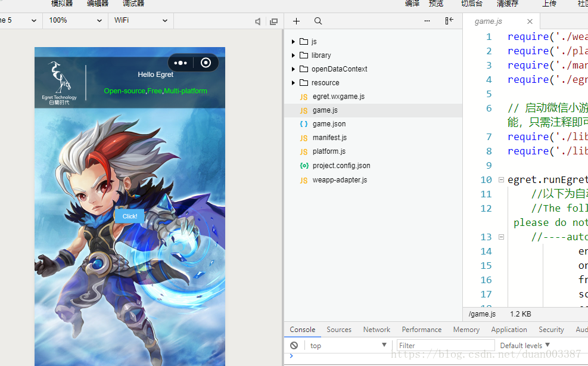Toggle the 模拟器 panel button

click(x=62, y=4)
